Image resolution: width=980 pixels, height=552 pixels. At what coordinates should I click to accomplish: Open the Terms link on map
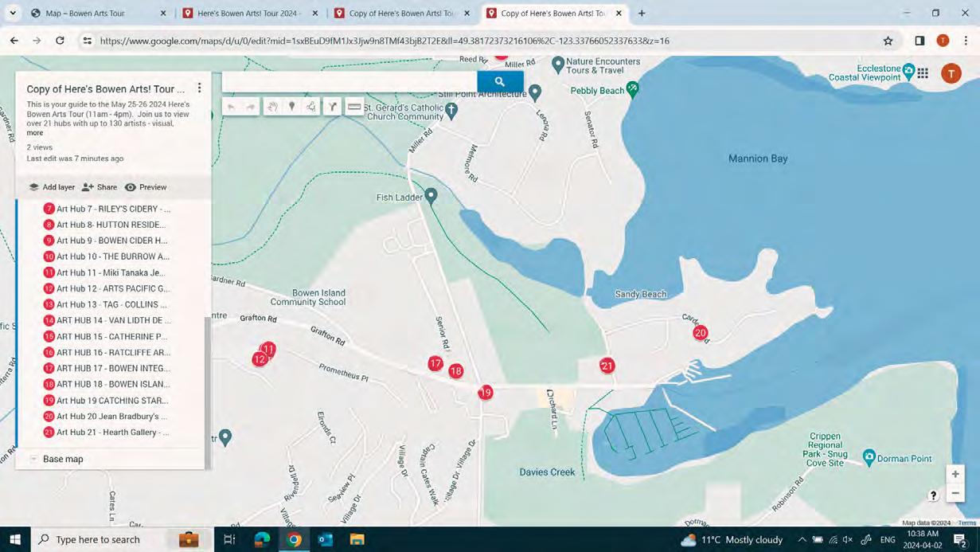(967, 523)
